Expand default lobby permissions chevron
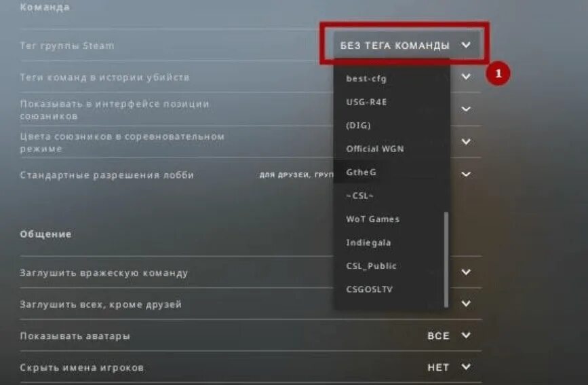The height and width of the screenshot is (385, 588). tap(466, 175)
